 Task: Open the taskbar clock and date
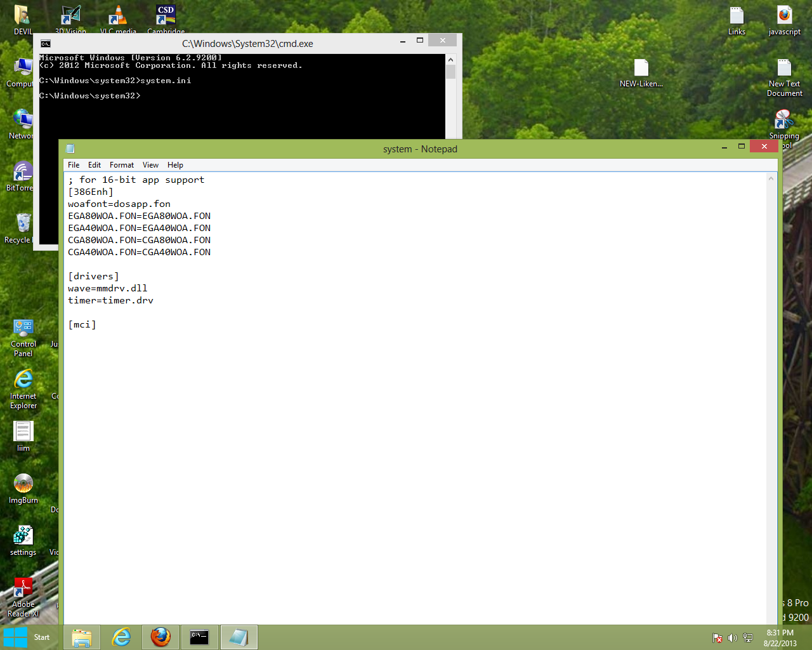coord(780,638)
